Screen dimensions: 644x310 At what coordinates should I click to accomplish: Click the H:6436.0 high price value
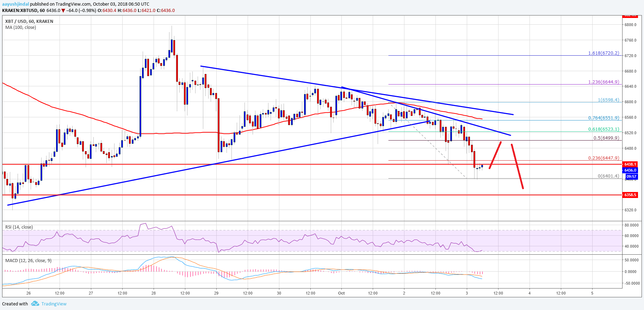(x=127, y=11)
